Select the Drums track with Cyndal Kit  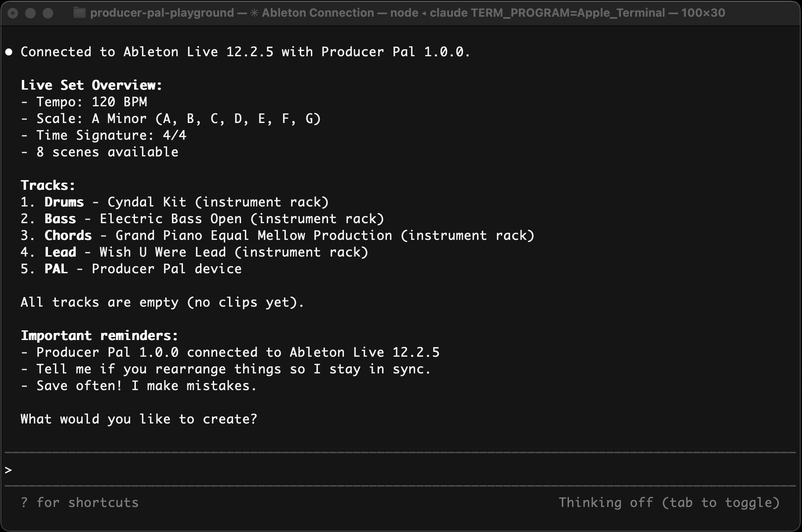(x=175, y=202)
